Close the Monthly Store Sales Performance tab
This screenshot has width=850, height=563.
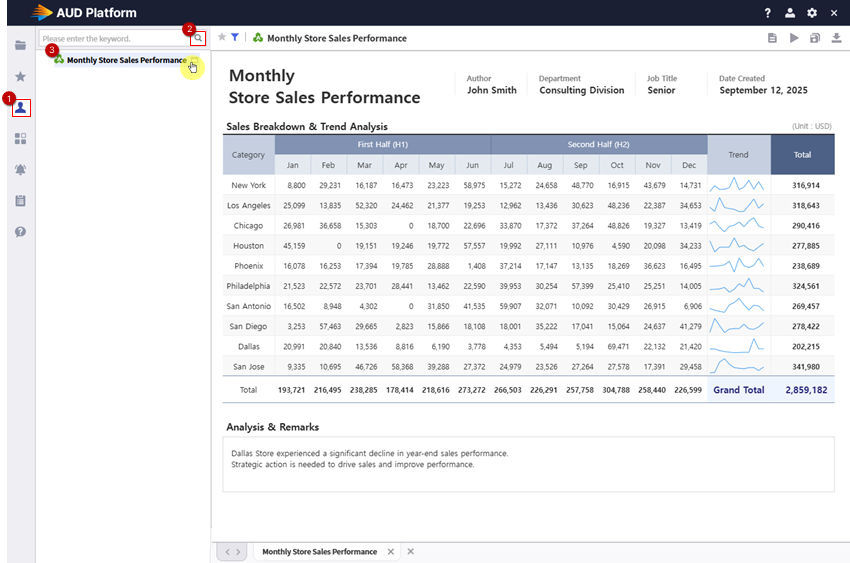[x=391, y=551]
